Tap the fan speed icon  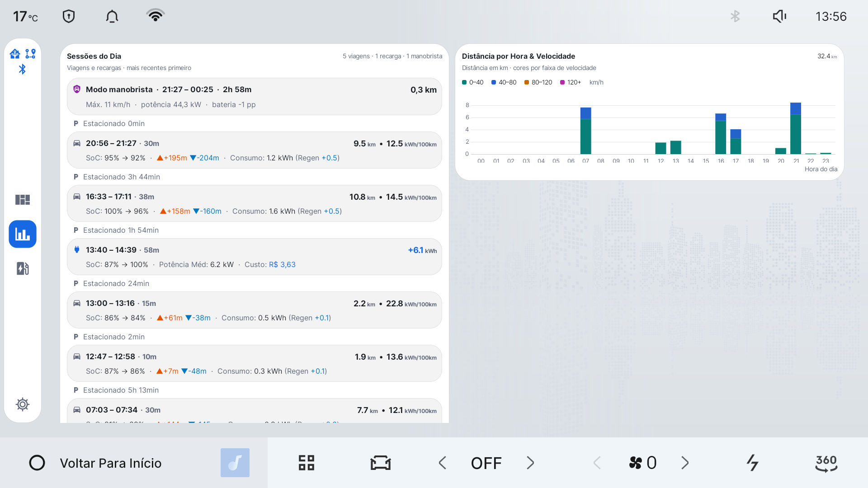[636, 463]
